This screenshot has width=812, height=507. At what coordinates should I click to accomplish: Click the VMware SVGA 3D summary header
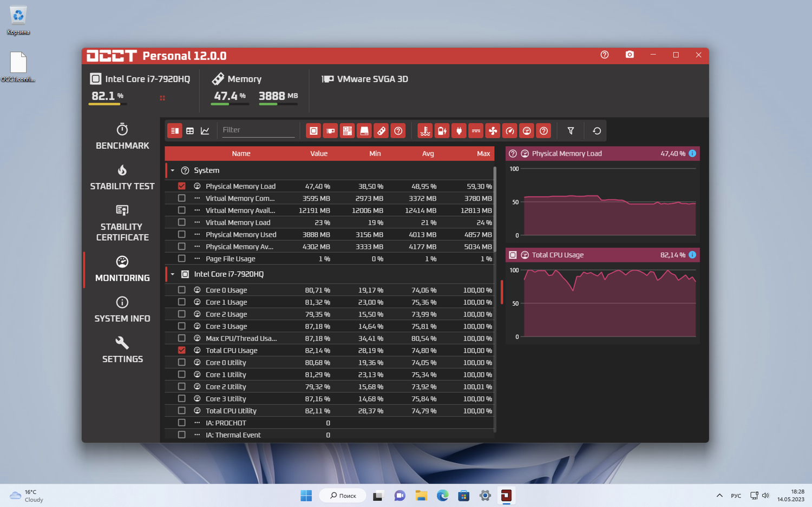pos(365,79)
